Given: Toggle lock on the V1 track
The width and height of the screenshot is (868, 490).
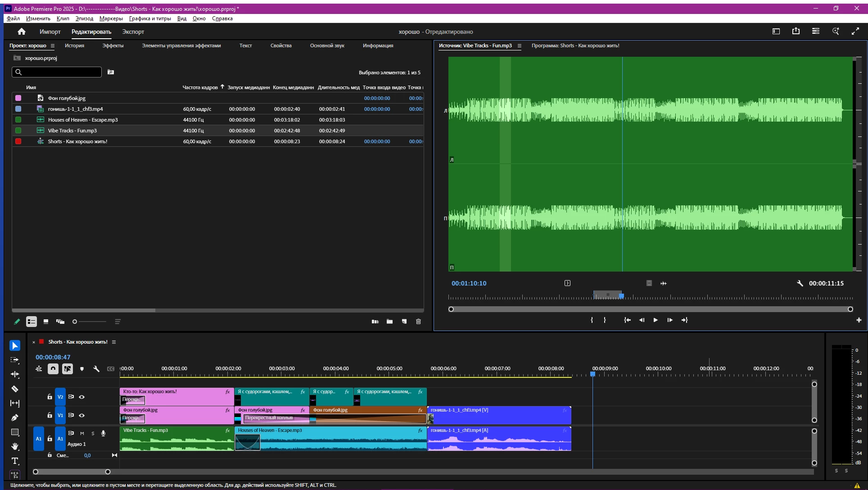Looking at the screenshot, I should pyautogui.click(x=50, y=415).
